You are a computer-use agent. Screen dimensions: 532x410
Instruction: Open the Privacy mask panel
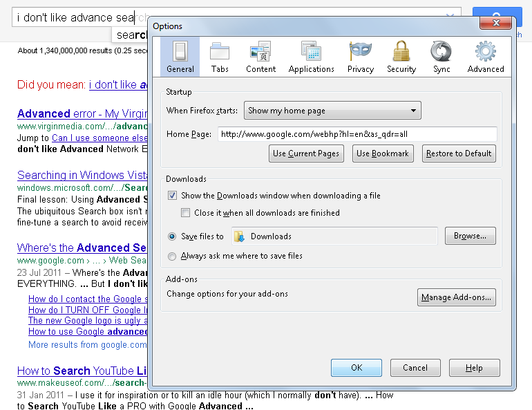(361, 57)
